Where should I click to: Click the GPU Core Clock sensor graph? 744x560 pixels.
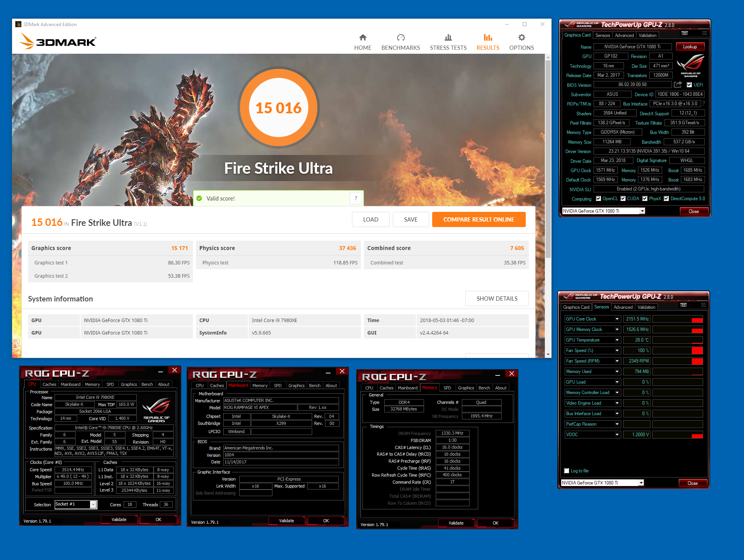(x=677, y=319)
